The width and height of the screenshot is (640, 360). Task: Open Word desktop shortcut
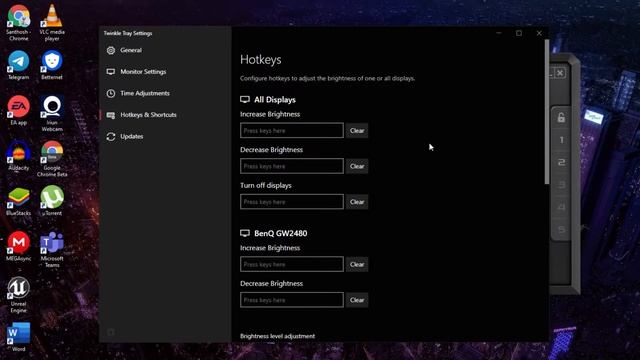[x=18, y=337]
